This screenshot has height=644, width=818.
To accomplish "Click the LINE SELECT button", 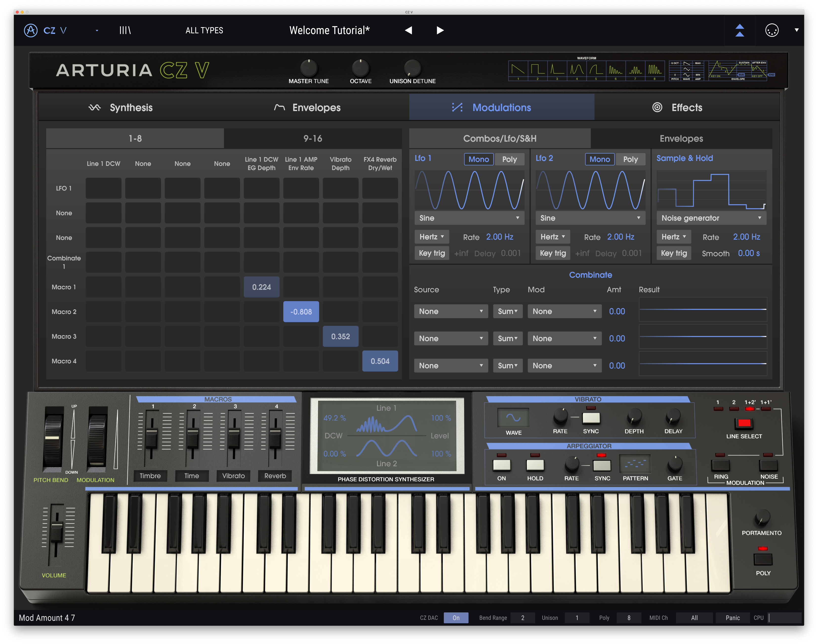I will tap(744, 423).
